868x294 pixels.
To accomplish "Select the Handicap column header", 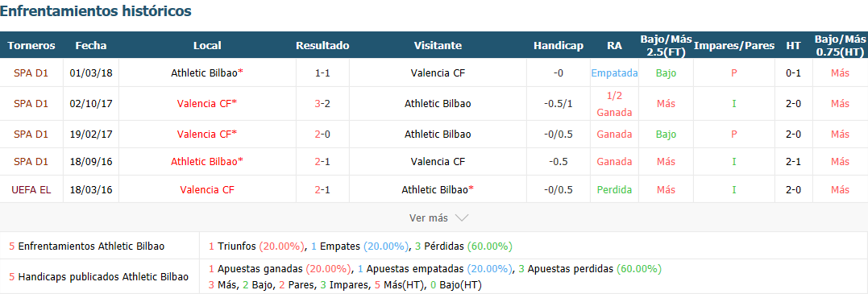I will click(558, 45).
